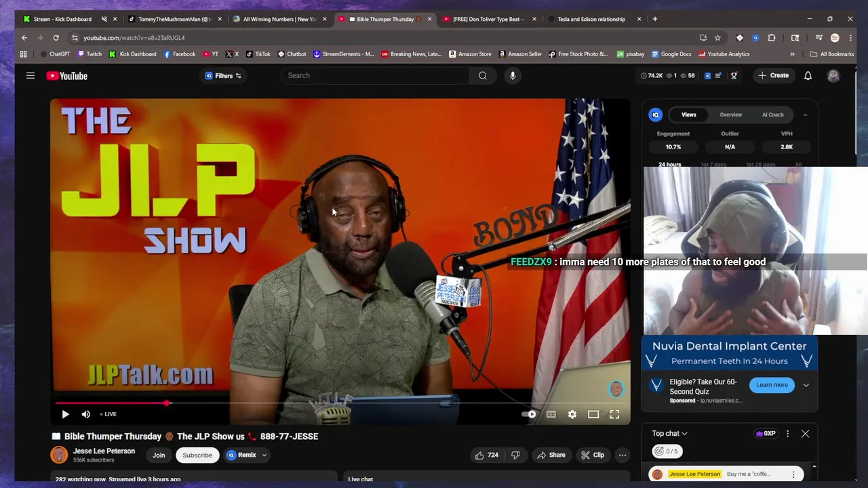Open the YouTube notifications bell
Screen dimensions: 868x488
click(808, 76)
